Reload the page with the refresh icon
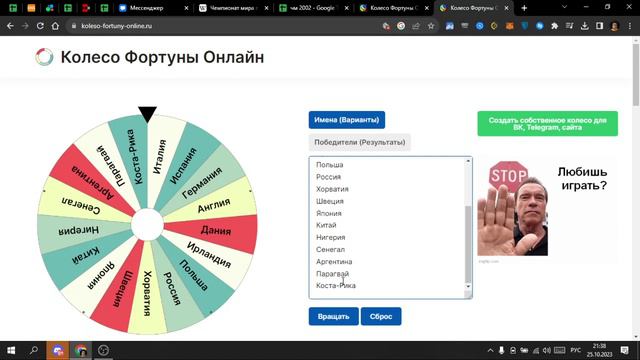Screen dimensions: 640x360 click(40, 26)
